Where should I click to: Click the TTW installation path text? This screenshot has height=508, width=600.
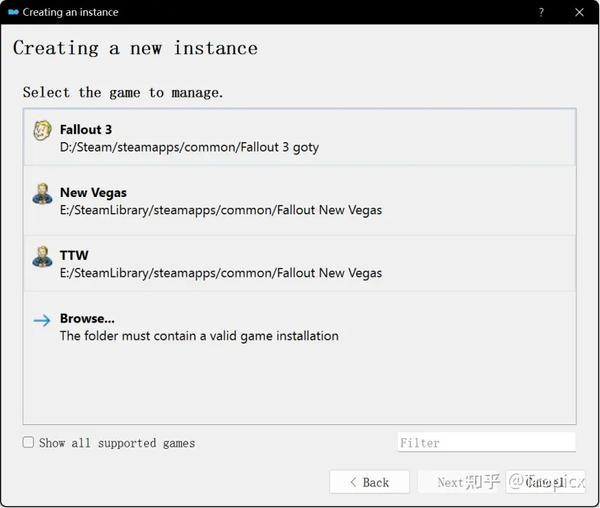click(x=221, y=273)
